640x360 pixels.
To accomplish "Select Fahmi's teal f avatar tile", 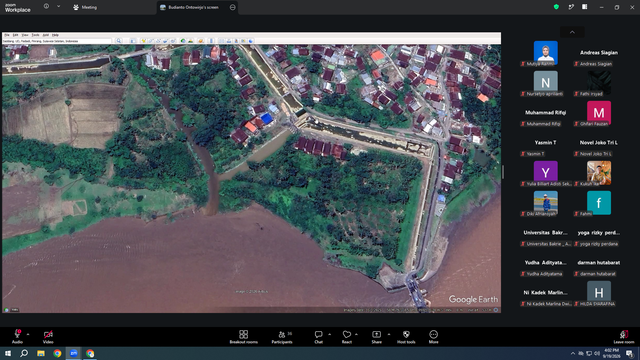I will [x=599, y=202].
